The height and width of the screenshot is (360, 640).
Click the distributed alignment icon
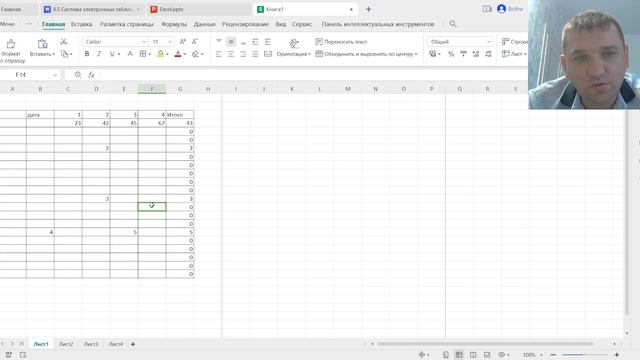coord(268,54)
